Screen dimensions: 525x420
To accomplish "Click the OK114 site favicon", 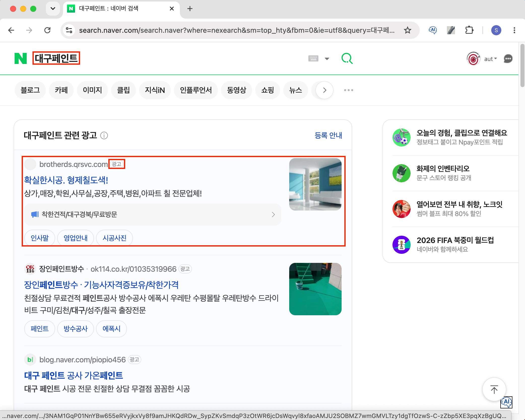I will (30, 269).
